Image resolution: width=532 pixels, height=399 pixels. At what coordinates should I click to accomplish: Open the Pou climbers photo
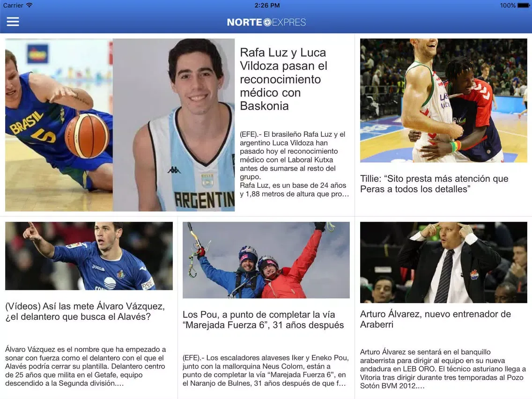[x=266, y=260]
